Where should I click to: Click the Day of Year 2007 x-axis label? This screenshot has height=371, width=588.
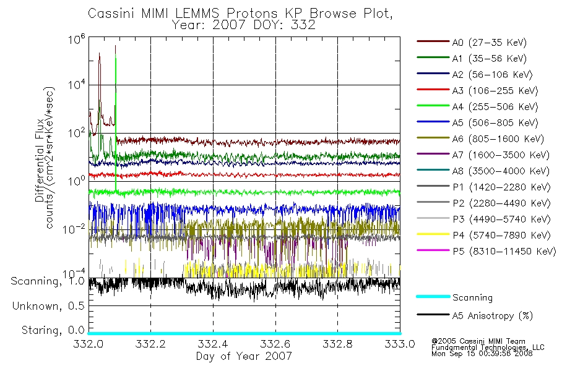coord(244,356)
